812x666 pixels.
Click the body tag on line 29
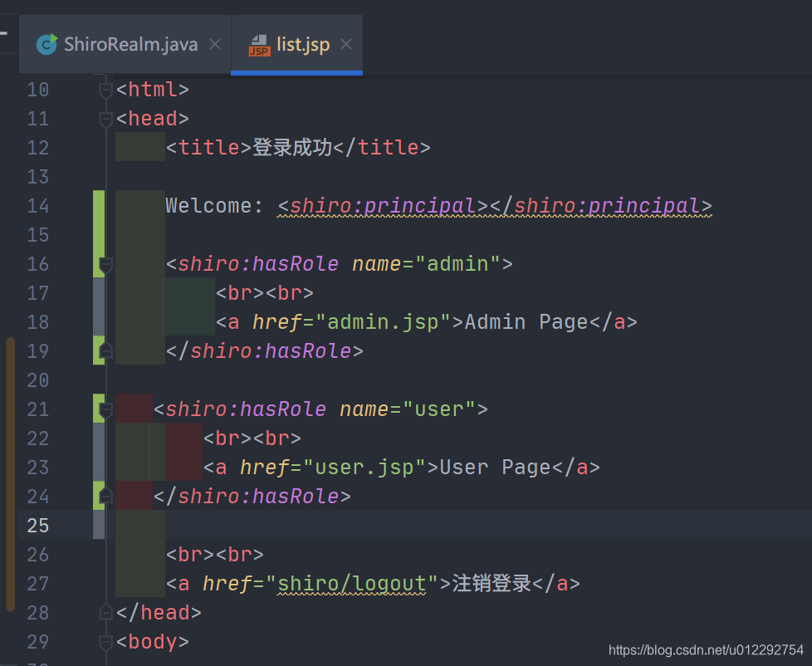tap(152, 642)
